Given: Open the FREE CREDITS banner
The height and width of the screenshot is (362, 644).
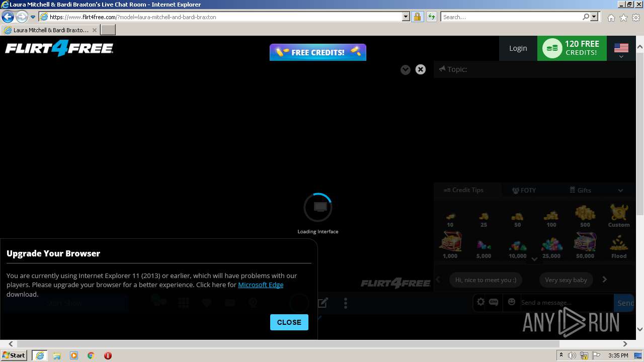Looking at the screenshot, I should pyautogui.click(x=318, y=52).
